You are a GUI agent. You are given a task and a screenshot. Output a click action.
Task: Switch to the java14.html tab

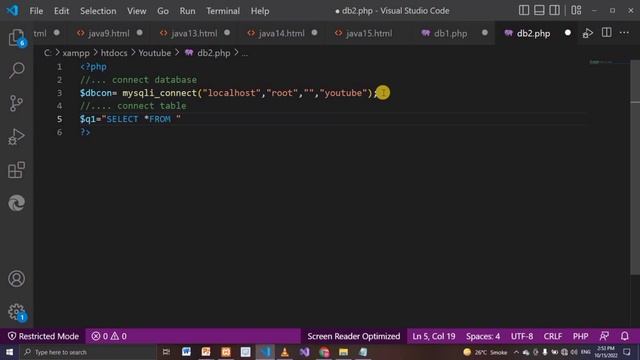tap(281, 33)
